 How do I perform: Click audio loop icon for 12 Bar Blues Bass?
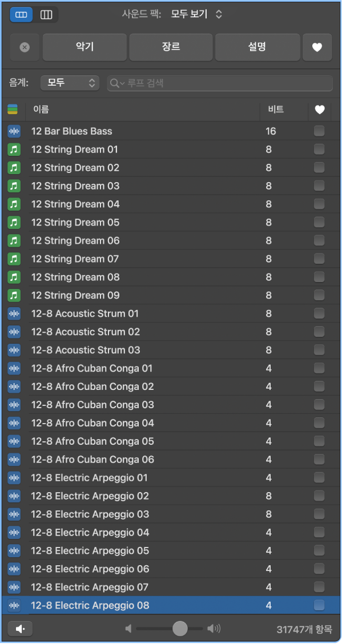[x=14, y=131]
